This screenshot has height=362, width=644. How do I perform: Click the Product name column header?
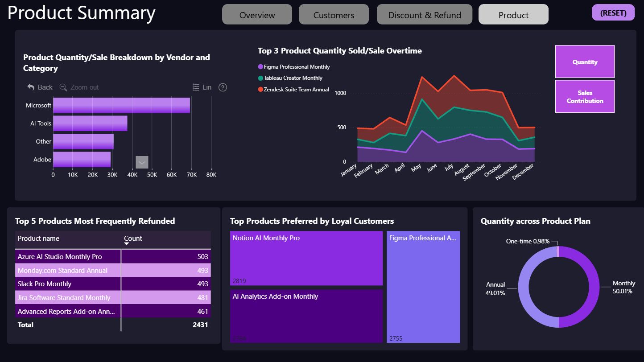pyautogui.click(x=38, y=239)
